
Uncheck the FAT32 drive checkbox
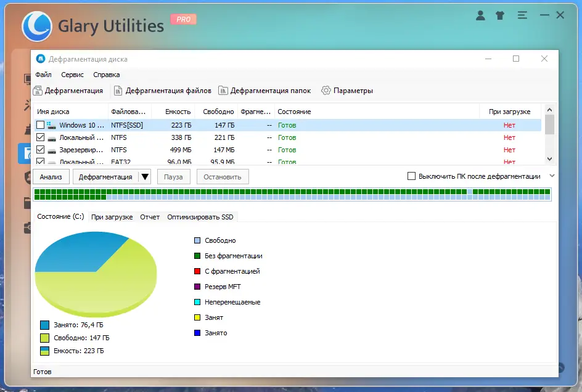tap(41, 161)
